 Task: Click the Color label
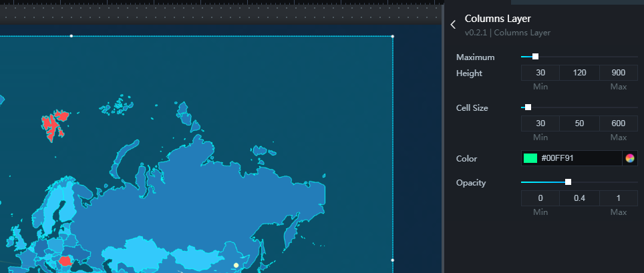coord(466,158)
